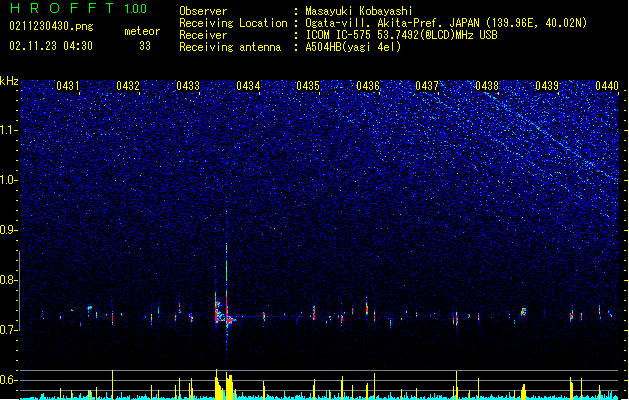Click the meteor count value 33
The height and width of the screenshot is (400, 629).
tap(145, 46)
